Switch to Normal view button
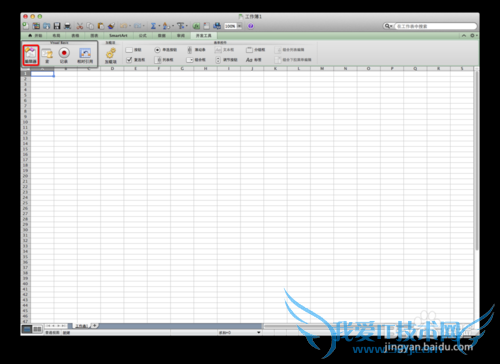This screenshot has height=364, width=500. 27,329
